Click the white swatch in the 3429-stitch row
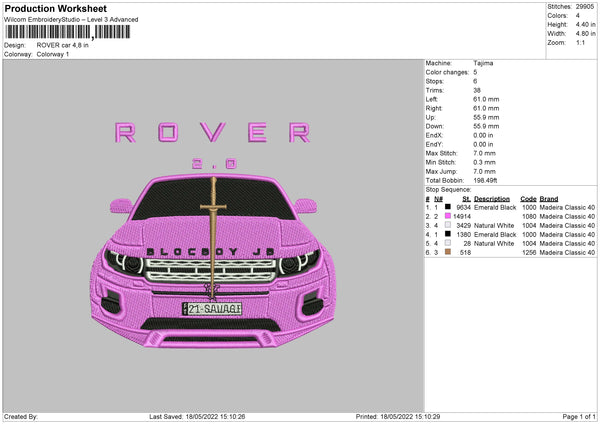 coord(448,225)
